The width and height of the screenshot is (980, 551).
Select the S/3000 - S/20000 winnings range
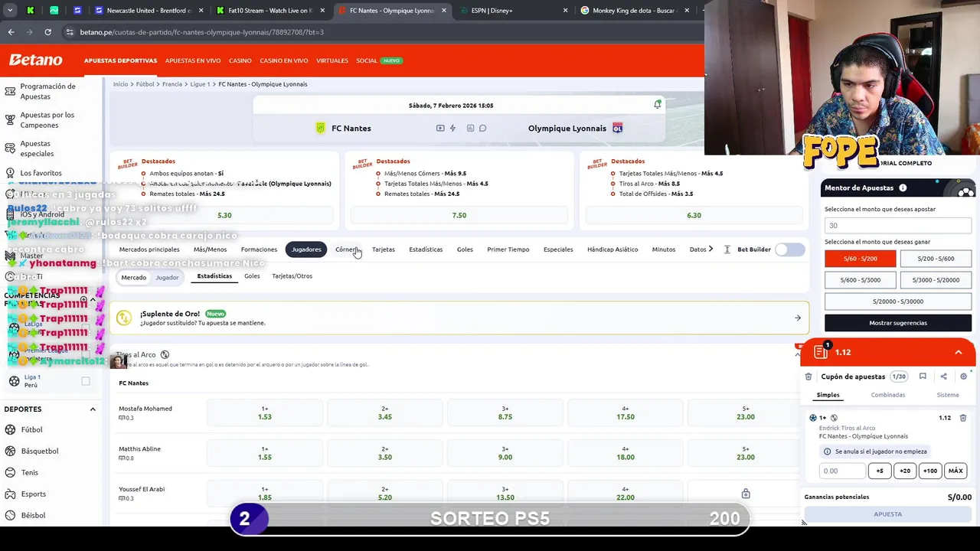click(936, 280)
